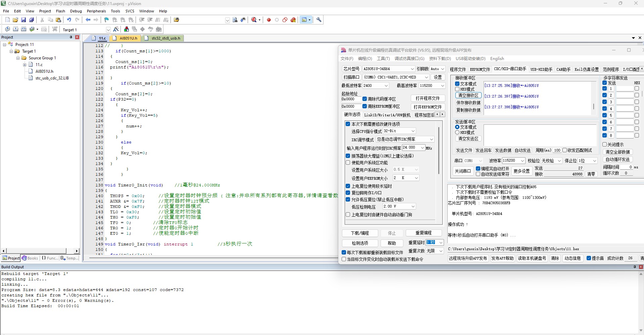
Task: Click the Comment selection icon
Action: [x=158, y=20]
